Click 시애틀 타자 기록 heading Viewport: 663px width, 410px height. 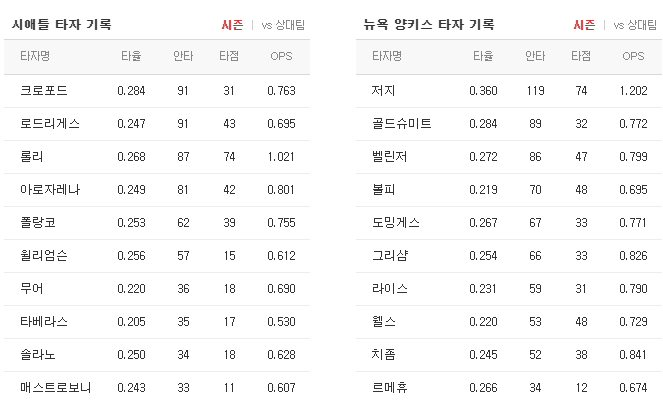(62, 25)
